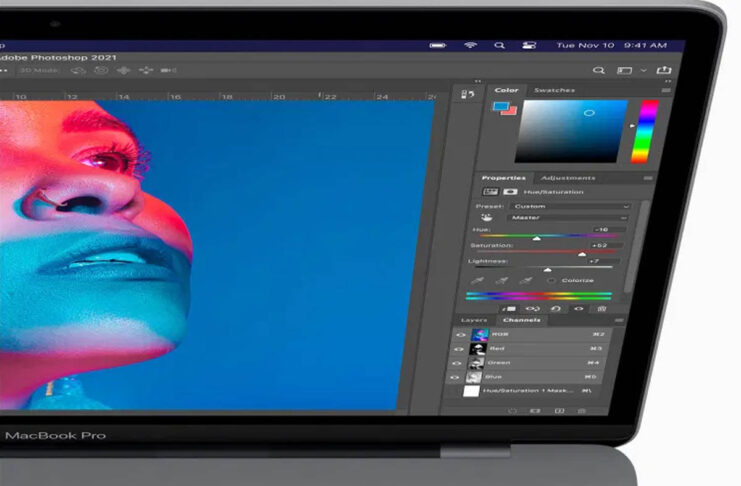Click the adjustment layer icon beside Hue/Saturation
The height and width of the screenshot is (486, 741).
[490, 191]
